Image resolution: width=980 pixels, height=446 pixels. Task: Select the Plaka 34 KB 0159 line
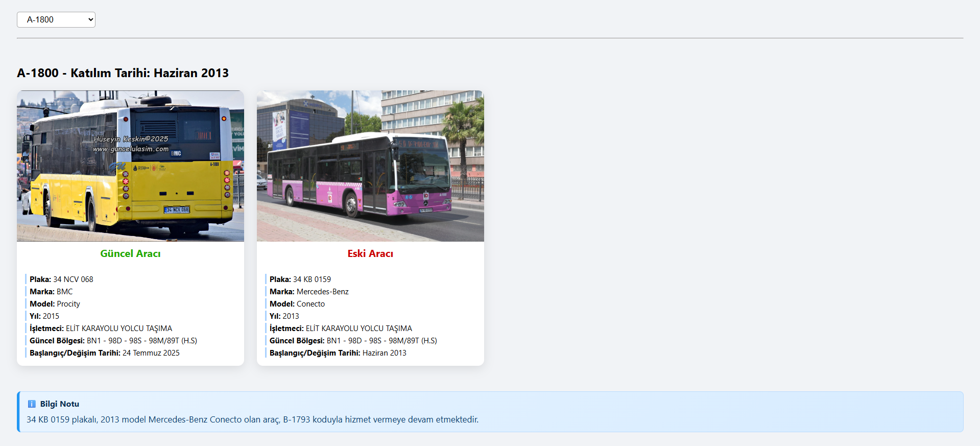coord(300,279)
